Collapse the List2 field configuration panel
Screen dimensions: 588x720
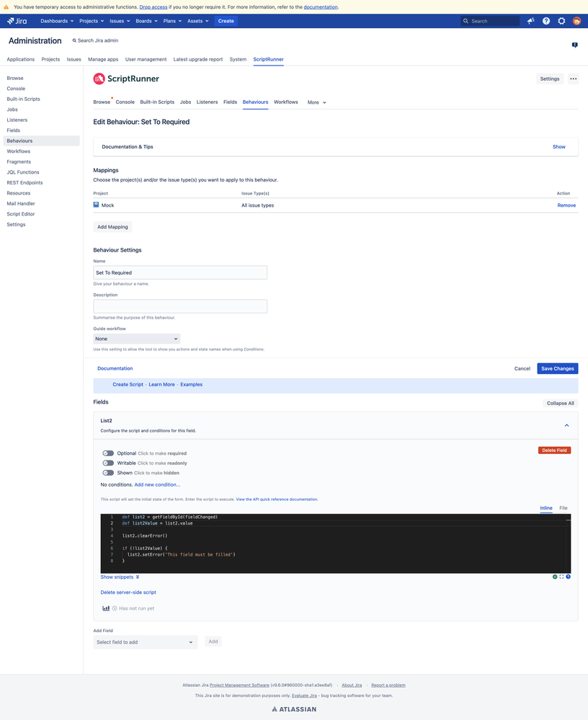pos(566,425)
